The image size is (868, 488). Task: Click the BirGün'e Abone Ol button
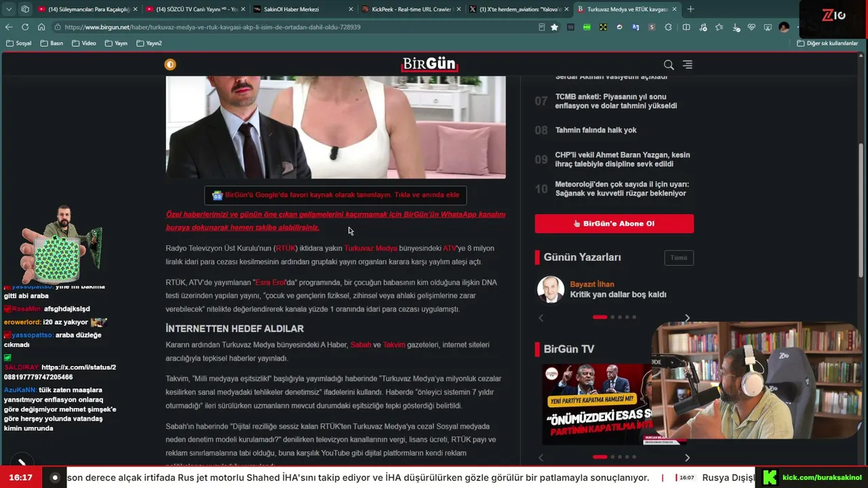point(614,224)
